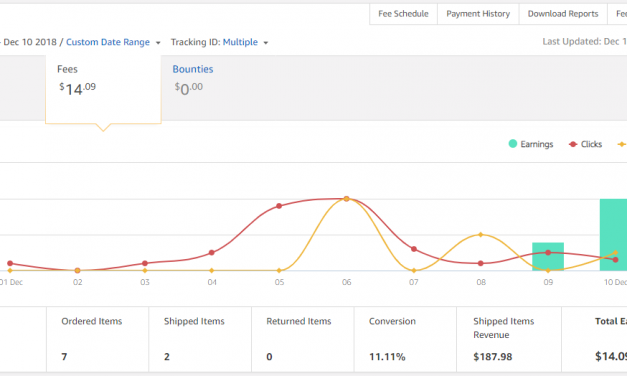
Task: Select the Bounties summary card
Action: pyautogui.click(x=193, y=83)
